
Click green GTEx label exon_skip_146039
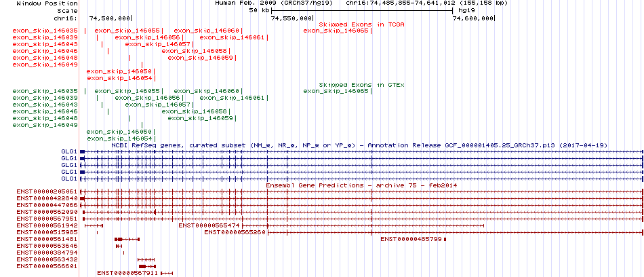point(45,98)
